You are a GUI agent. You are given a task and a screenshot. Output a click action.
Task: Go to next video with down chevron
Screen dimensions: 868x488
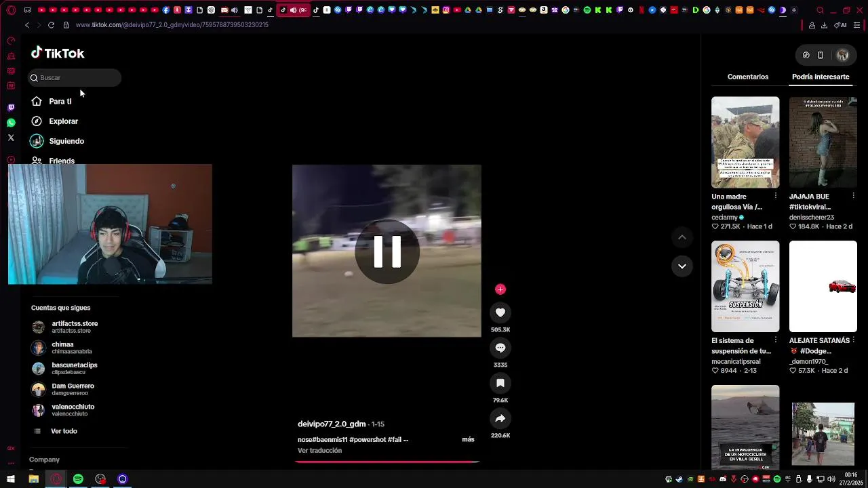682,266
